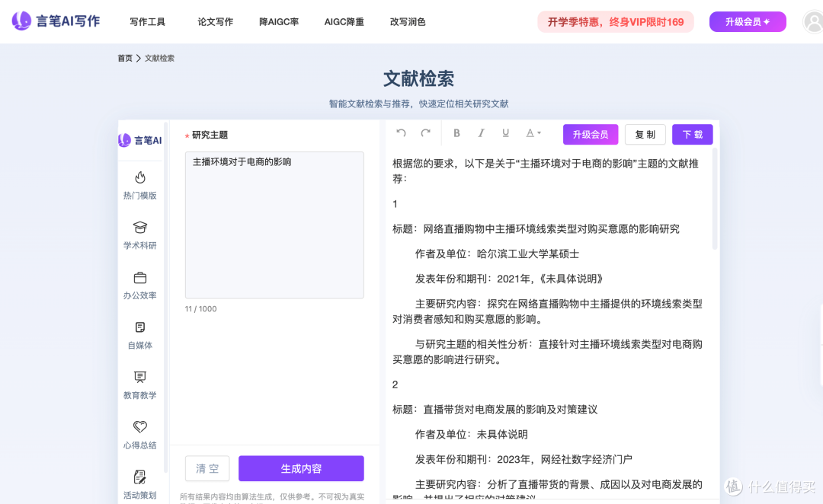Toggle bold formatting in editor
The image size is (823, 504).
(456, 133)
